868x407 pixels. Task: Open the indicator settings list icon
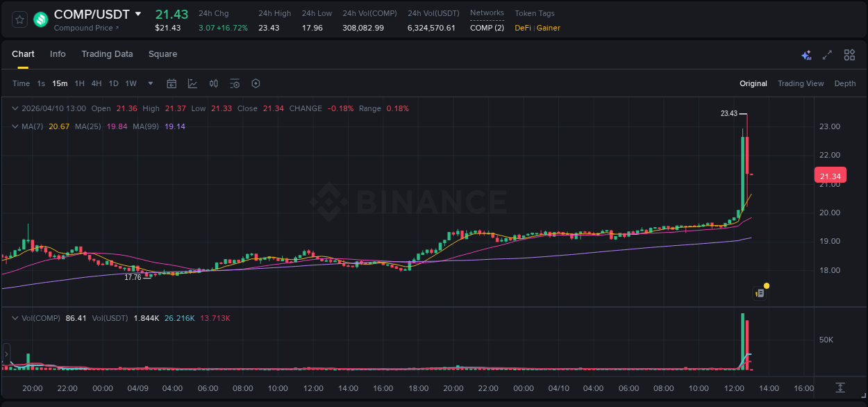(235, 83)
